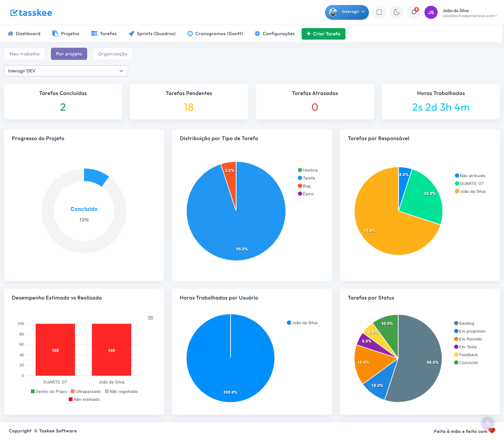
Task: Click Tarefas Pendentes value 18
Action: [189, 107]
